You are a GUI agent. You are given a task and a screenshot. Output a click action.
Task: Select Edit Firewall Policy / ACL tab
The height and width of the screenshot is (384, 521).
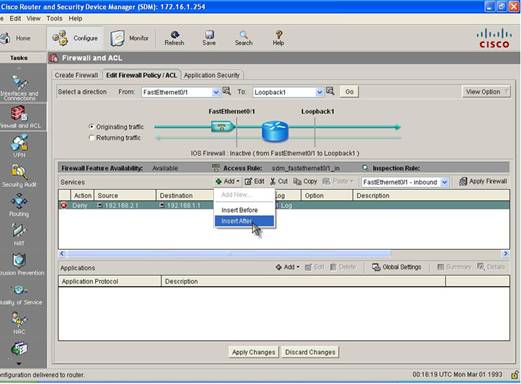tap(141, 75)
